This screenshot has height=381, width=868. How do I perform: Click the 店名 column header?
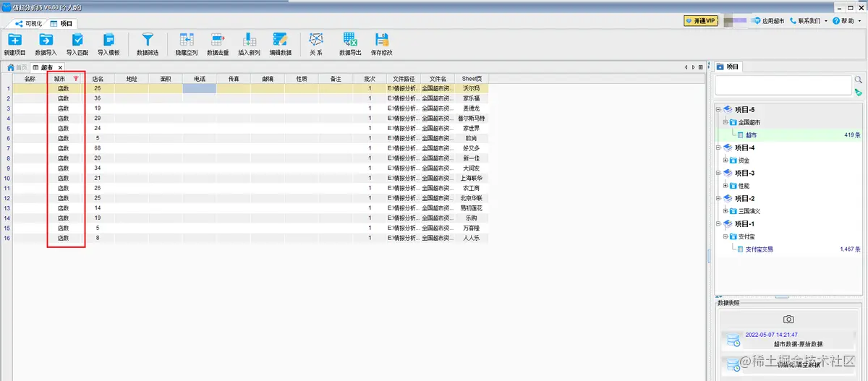click(97, 78)
